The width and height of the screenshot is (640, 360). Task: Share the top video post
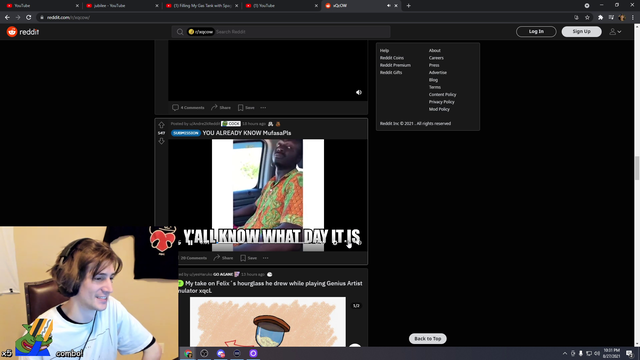pyautogui.click(x=221, y=108)
